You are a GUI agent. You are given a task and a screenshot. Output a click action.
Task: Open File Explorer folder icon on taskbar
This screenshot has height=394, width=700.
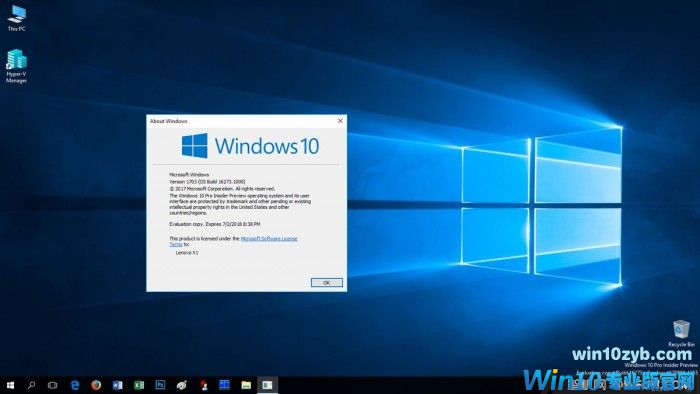tap(246, 385)
